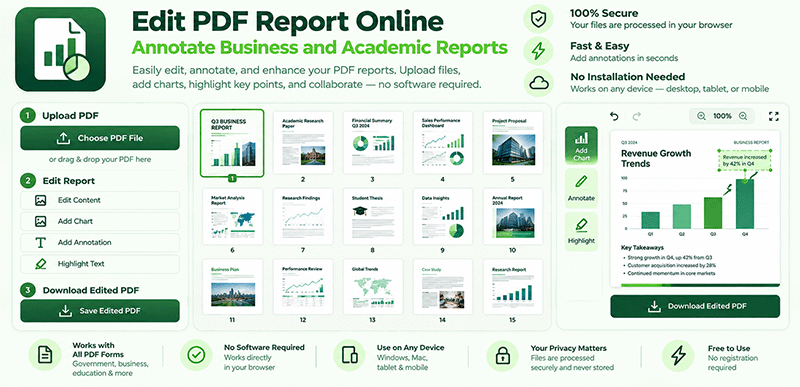Click the padlock icon beside Your Privacy Matters
800x387 pixels.
(503, 355)
